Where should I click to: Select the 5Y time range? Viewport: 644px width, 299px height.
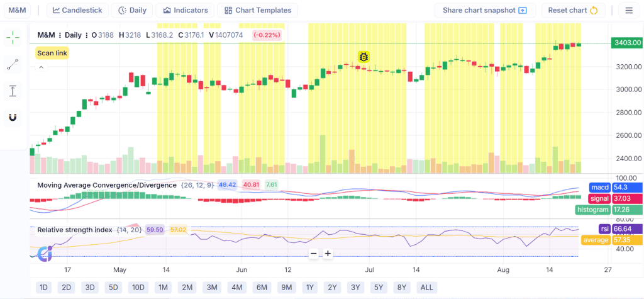pos(379,287)
